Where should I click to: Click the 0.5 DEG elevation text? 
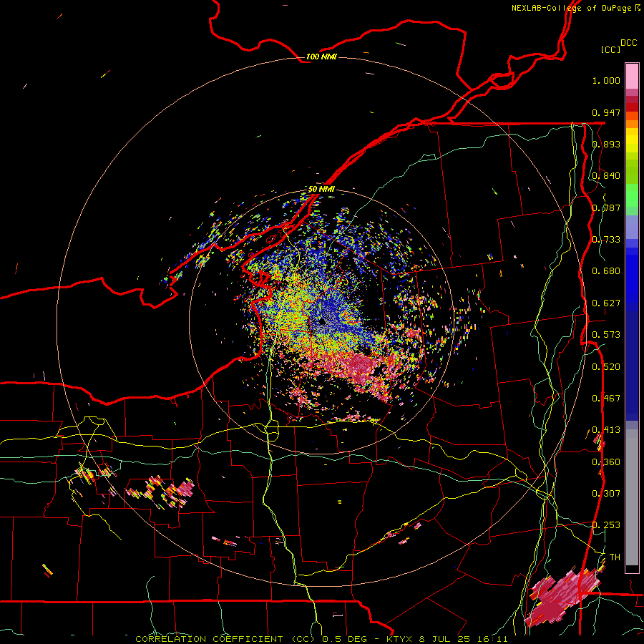pyautogui.click(x=345, y=639)
